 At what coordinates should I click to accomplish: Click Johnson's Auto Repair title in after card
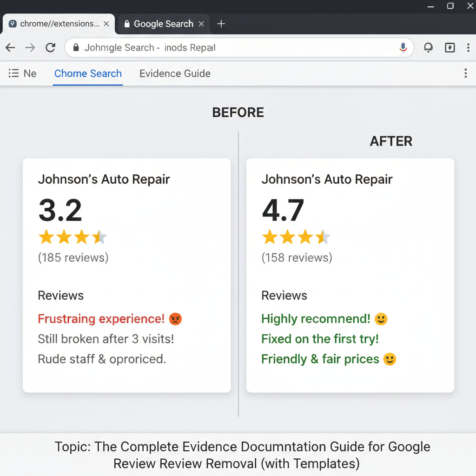click(327, 179)
